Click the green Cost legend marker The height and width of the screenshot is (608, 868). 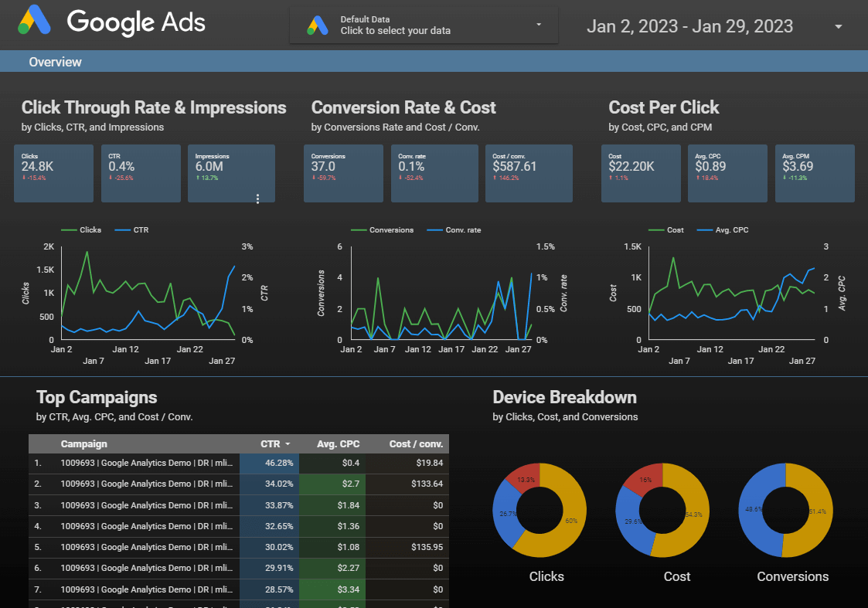(656, 229)
